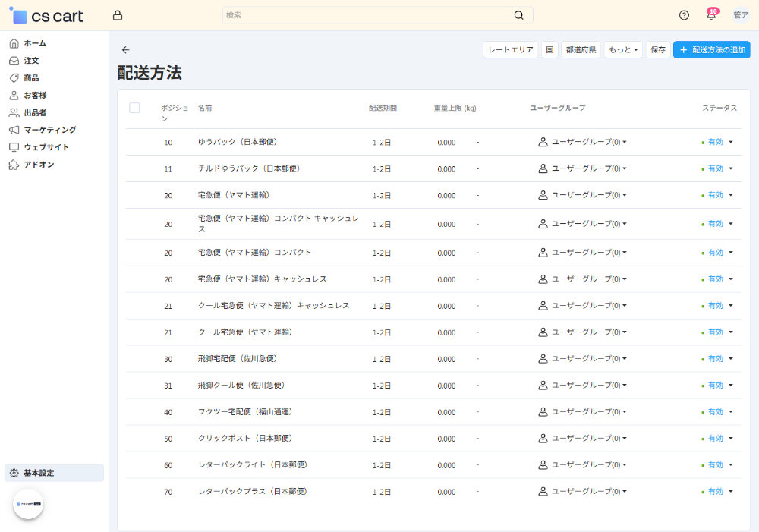The width and height of the screenshot is (759, 532).
Task: Save changes with the 保存 button
Action: point(657,49)
